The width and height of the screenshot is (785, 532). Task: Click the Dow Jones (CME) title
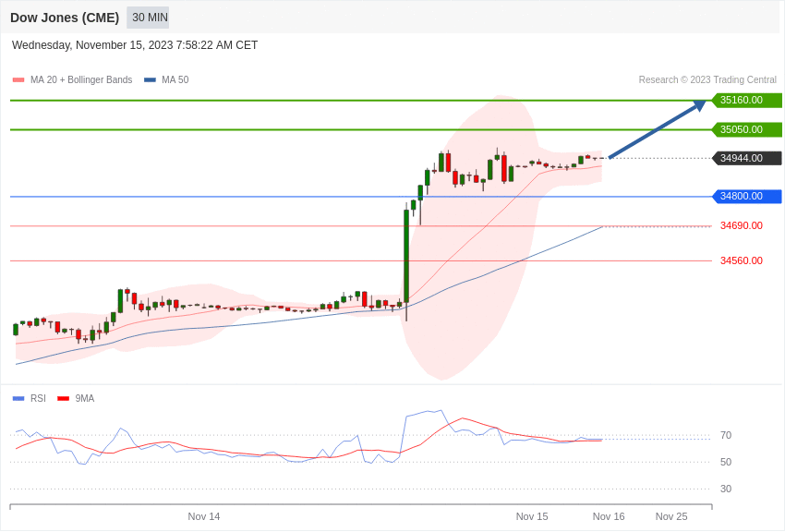[x=65, y=18]
